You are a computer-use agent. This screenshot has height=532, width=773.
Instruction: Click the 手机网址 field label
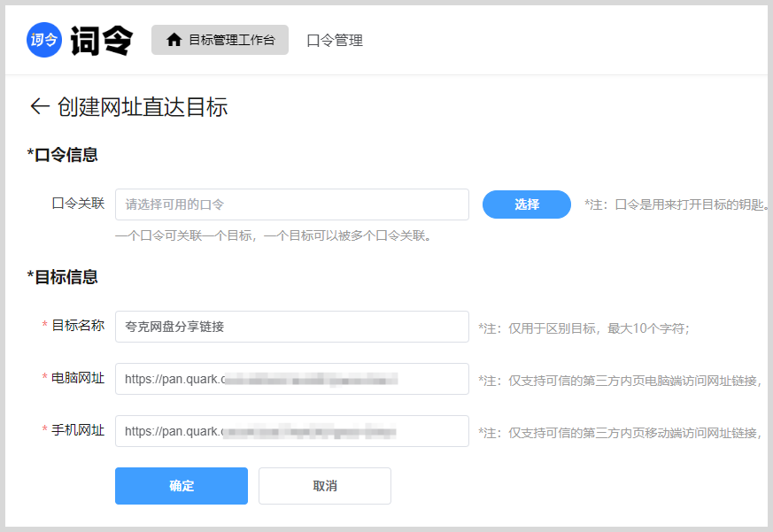(x=78, y=430)
